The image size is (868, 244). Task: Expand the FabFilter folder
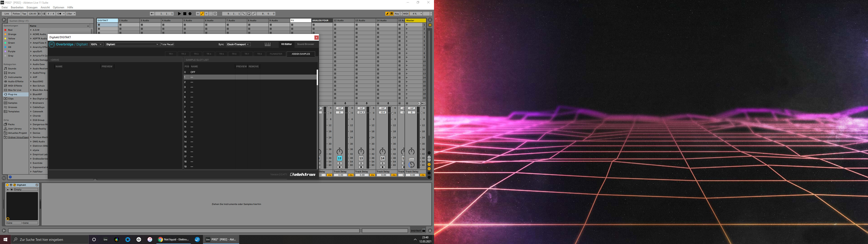pos(31,171)
